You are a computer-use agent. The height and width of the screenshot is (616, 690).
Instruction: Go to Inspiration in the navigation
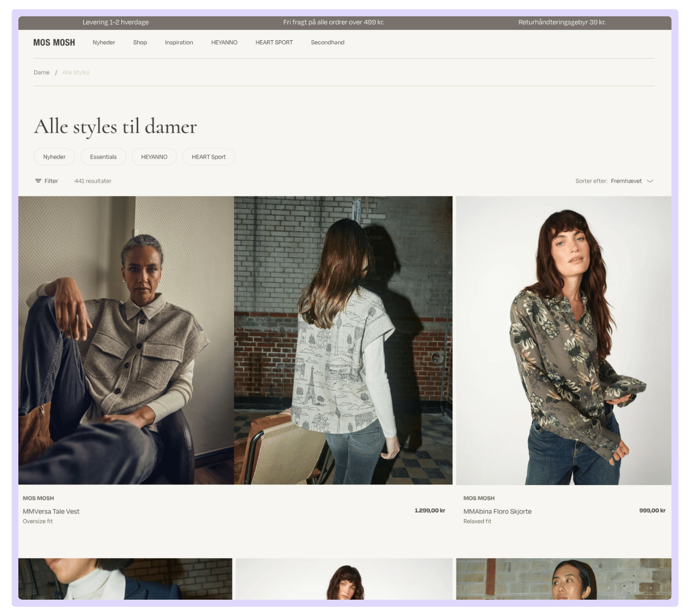point(179,43)
